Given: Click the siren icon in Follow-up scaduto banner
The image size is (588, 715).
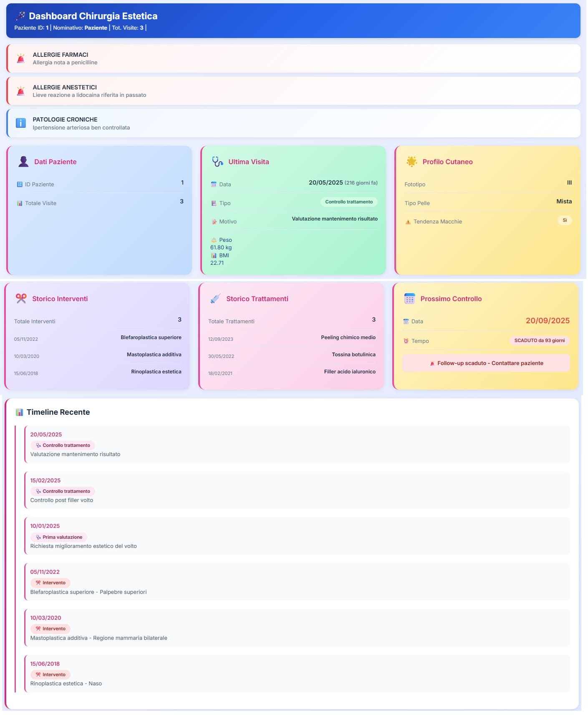Looking at the screenshot, I should [432, 364].
